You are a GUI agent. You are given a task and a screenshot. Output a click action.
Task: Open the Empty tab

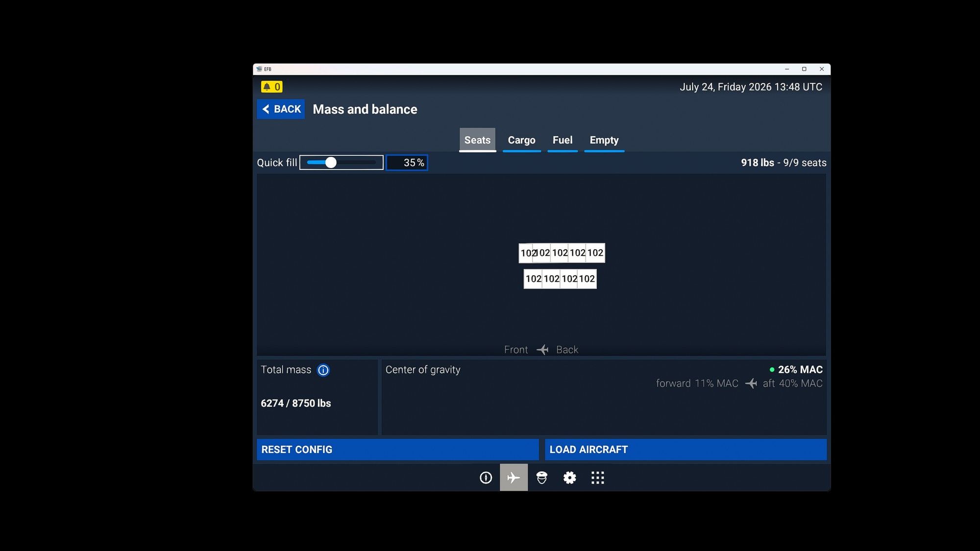(x=604, y=141)
